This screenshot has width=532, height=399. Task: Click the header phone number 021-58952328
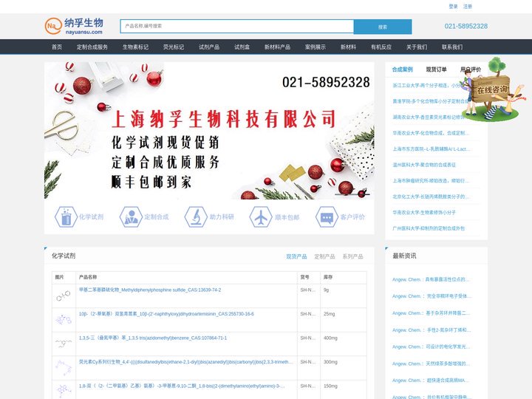(465, 27)
